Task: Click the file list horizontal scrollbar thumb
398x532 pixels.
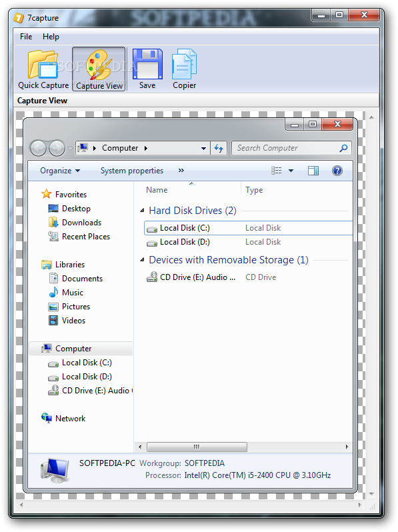Action: (197, 447)
